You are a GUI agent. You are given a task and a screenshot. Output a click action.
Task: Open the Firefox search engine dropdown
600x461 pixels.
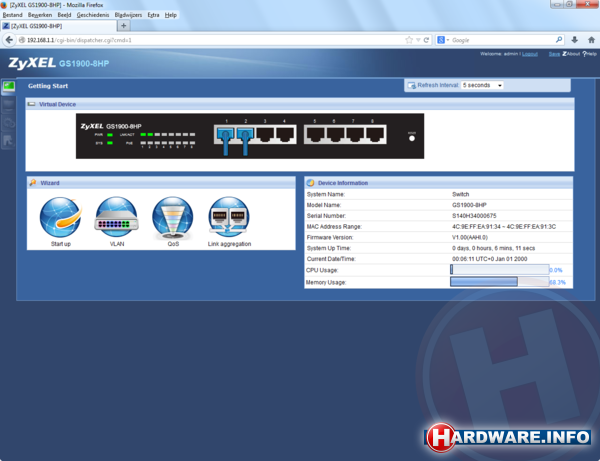443,40
